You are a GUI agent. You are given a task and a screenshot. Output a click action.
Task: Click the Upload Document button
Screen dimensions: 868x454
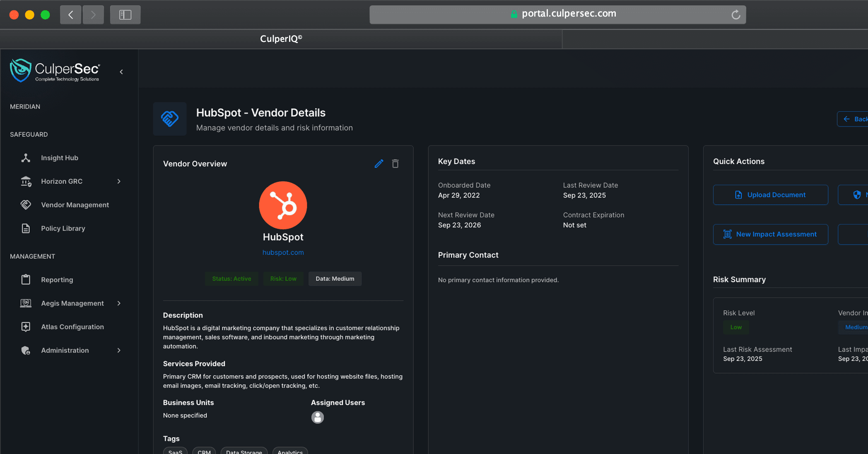[770, 195]
